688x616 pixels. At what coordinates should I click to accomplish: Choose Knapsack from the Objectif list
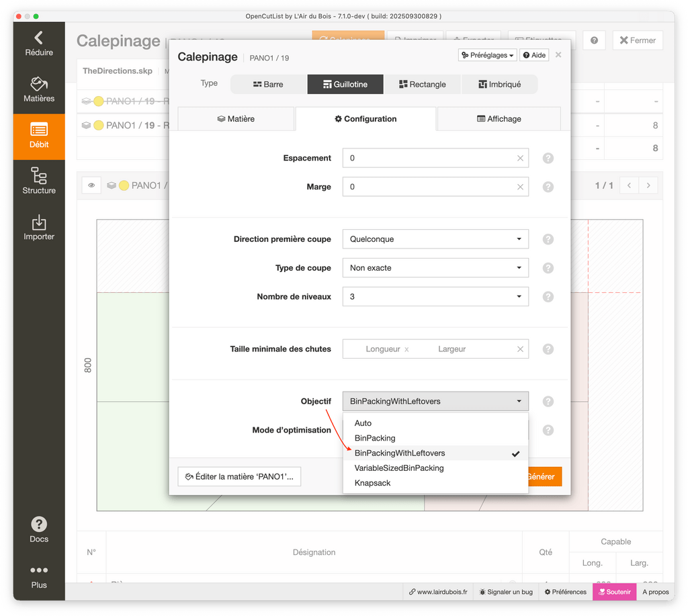click(x=372, y=483)
